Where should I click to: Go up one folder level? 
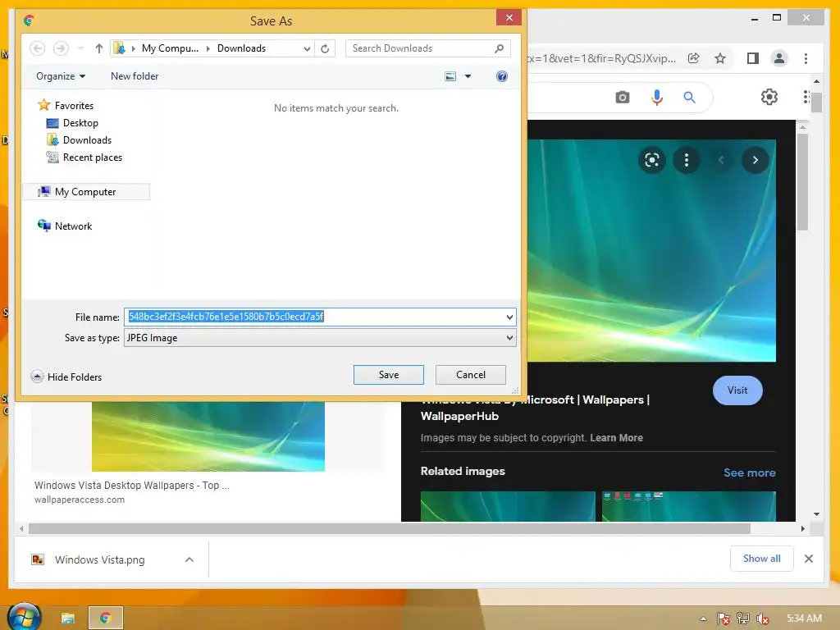(99, 48)
